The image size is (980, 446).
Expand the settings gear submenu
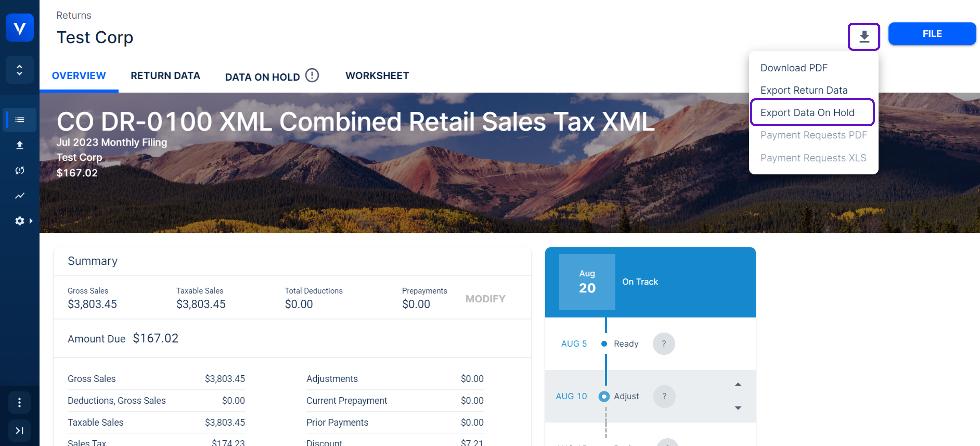pyautogui.click(x=23, y=221)
